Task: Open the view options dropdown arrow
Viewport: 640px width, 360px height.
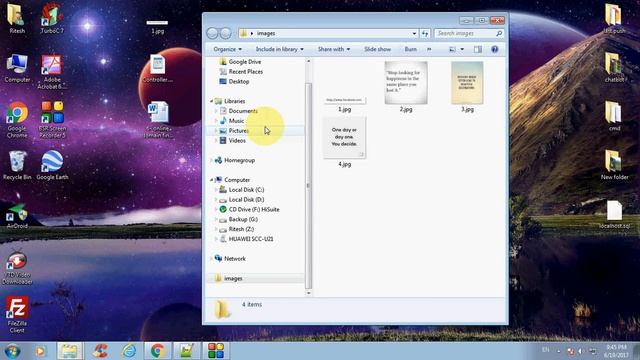Action: (462, 49)
